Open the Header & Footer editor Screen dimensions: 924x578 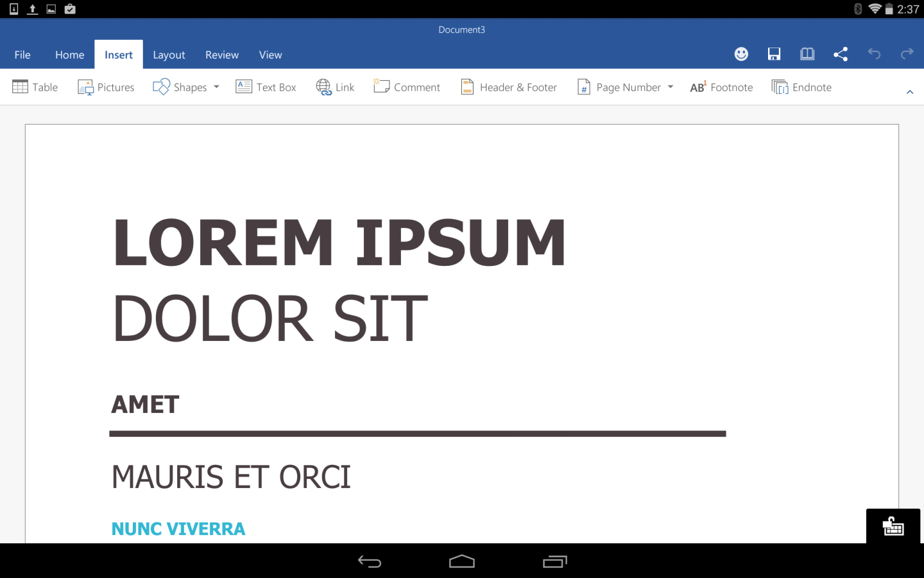coord(508,87)
